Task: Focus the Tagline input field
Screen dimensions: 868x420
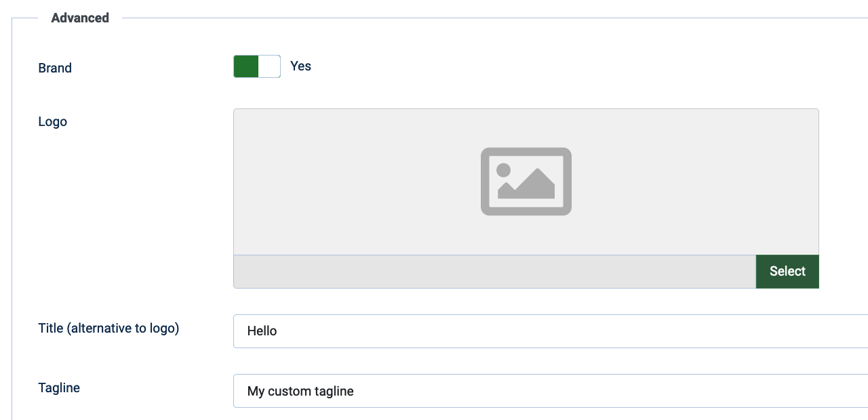Action: click(551, 391)
